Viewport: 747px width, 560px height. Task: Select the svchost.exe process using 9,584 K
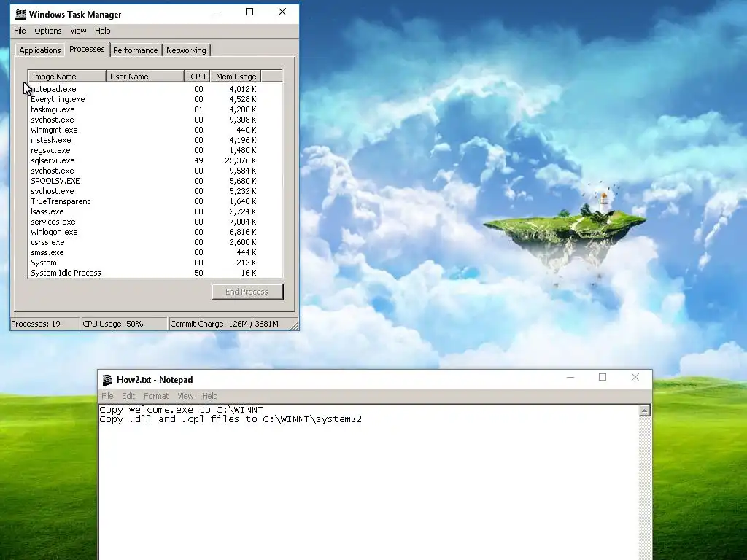155,171
